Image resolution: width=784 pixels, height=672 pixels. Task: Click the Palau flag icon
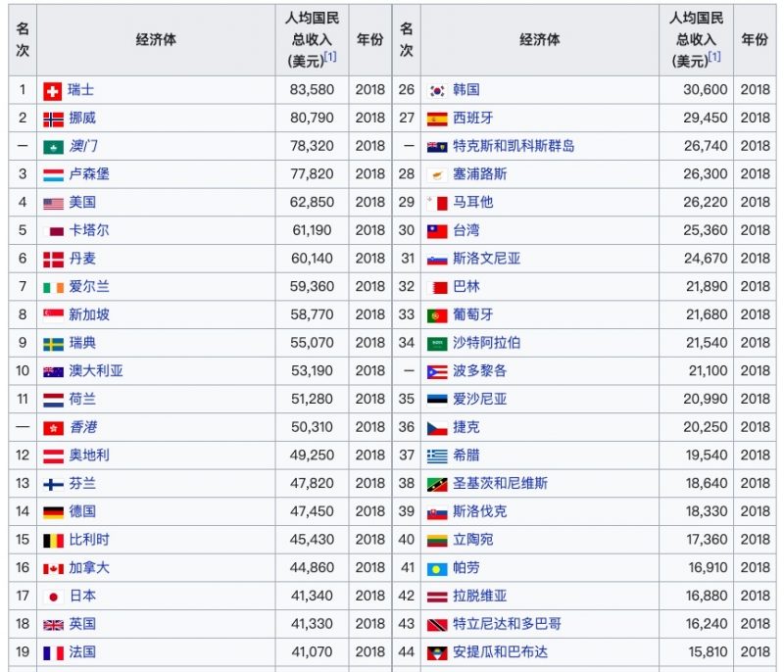(437, 569)
